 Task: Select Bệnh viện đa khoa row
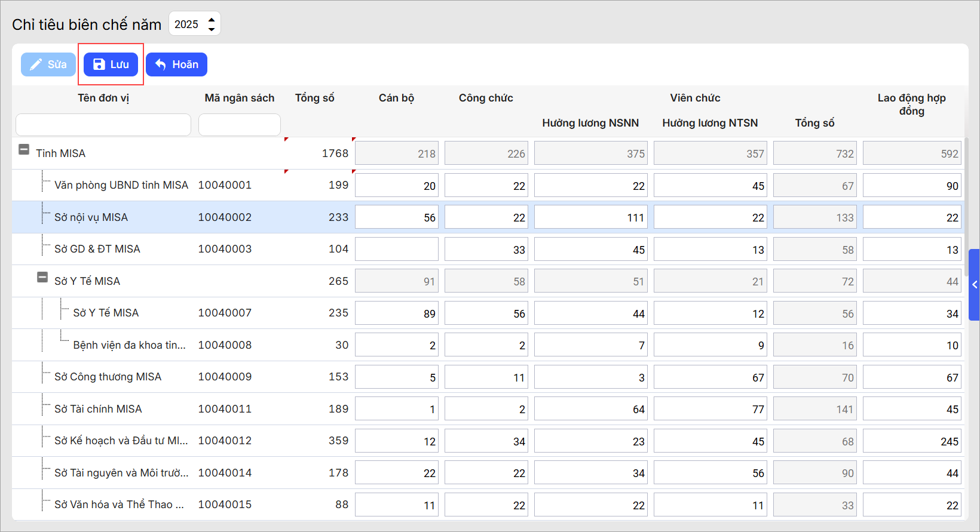128,345
